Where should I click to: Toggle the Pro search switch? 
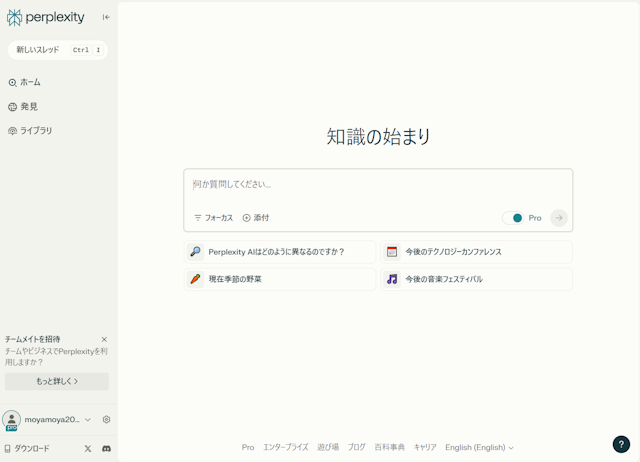coord(513,218)
